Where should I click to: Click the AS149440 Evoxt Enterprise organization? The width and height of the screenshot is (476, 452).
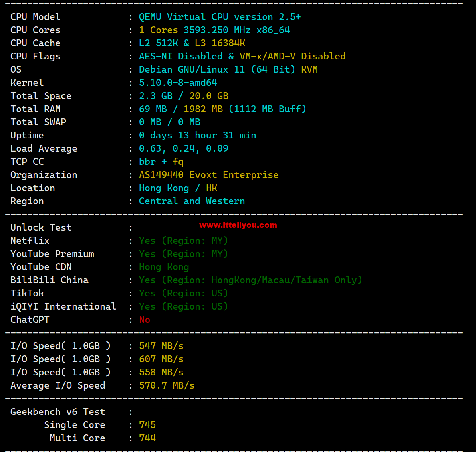coord(209,175)
